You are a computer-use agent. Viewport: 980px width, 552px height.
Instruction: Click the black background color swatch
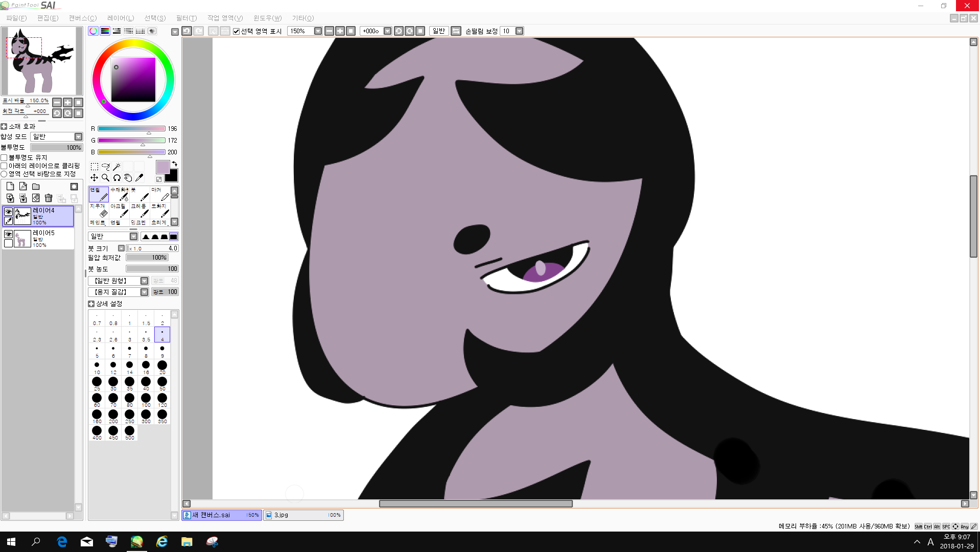172,176
